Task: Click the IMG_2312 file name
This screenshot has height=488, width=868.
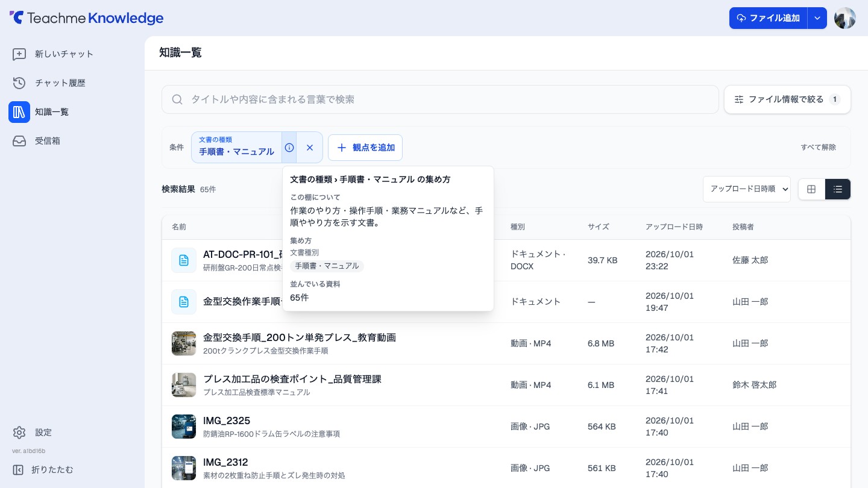Action: coord(225,462)
